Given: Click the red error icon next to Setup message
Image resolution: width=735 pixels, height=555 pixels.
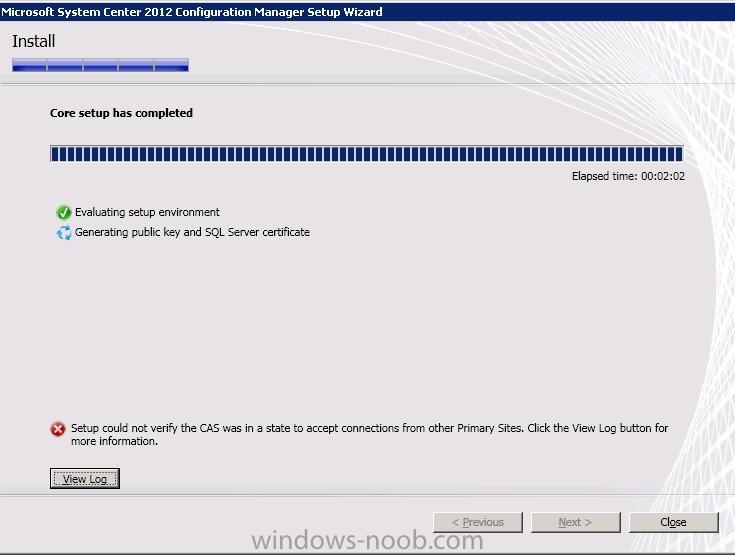Looking at the screenshot, I should 58,428.
